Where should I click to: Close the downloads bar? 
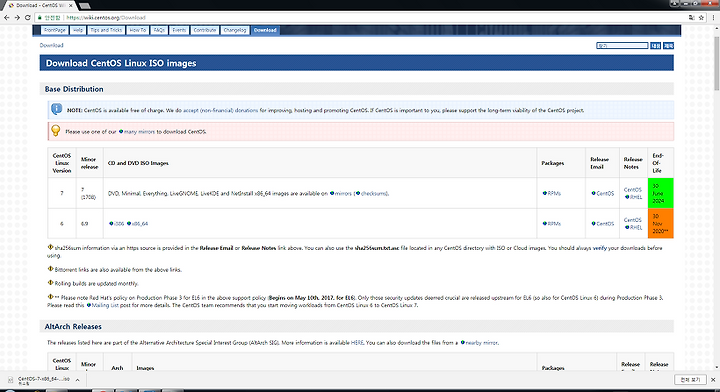coord(713,380)
